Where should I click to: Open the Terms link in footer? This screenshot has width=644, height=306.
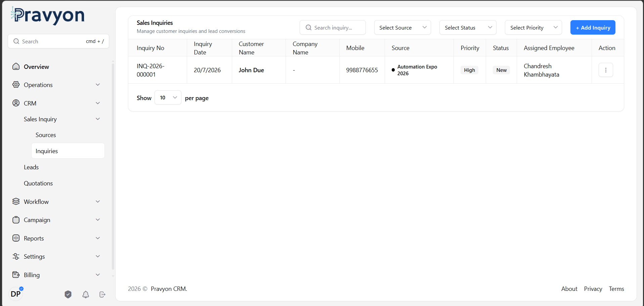pyautogui.click(x=616, y=289)
